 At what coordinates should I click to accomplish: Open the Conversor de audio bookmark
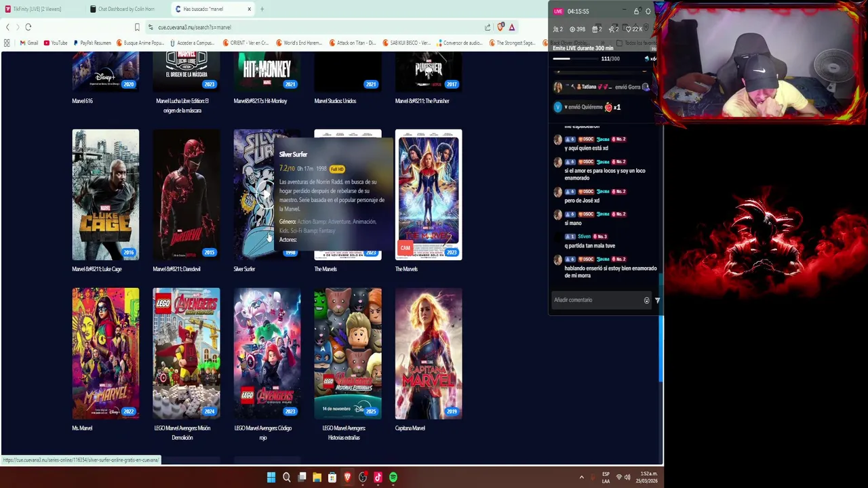pos(459,43)
